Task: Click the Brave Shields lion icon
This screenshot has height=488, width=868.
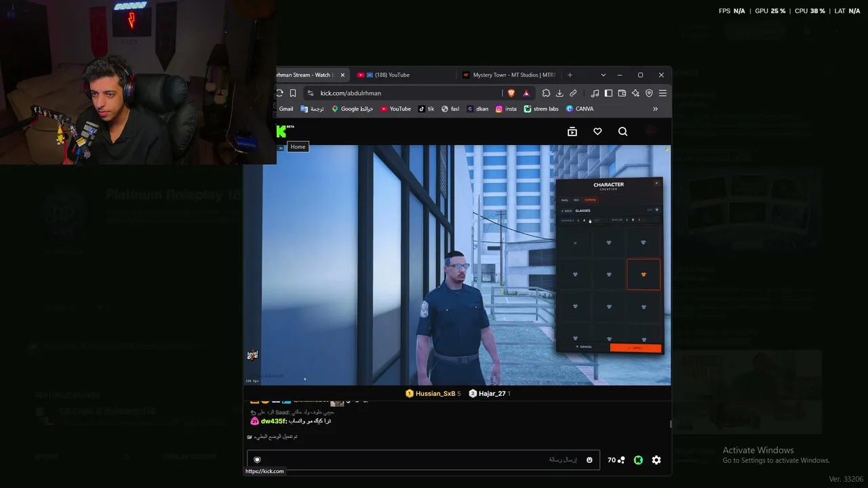Action: pos(511,93)
